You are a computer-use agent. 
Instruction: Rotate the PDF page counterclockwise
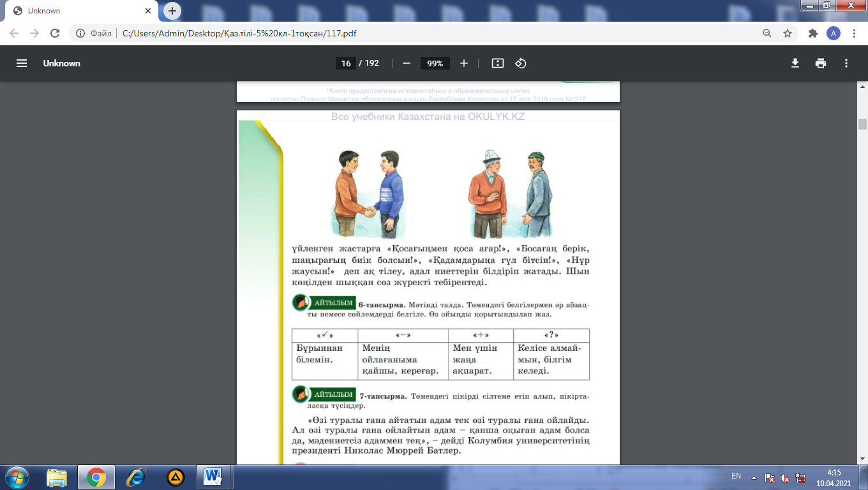click(520, 63)
